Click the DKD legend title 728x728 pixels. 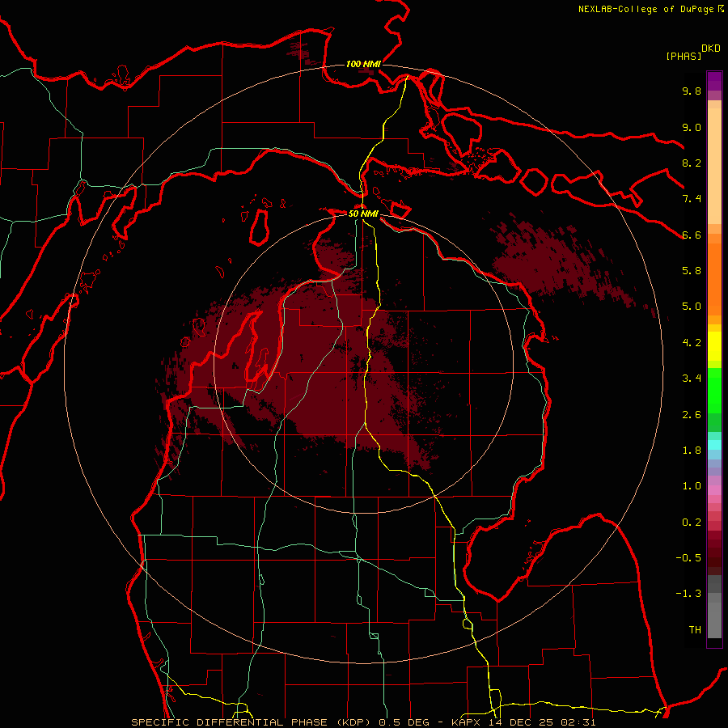711,49
